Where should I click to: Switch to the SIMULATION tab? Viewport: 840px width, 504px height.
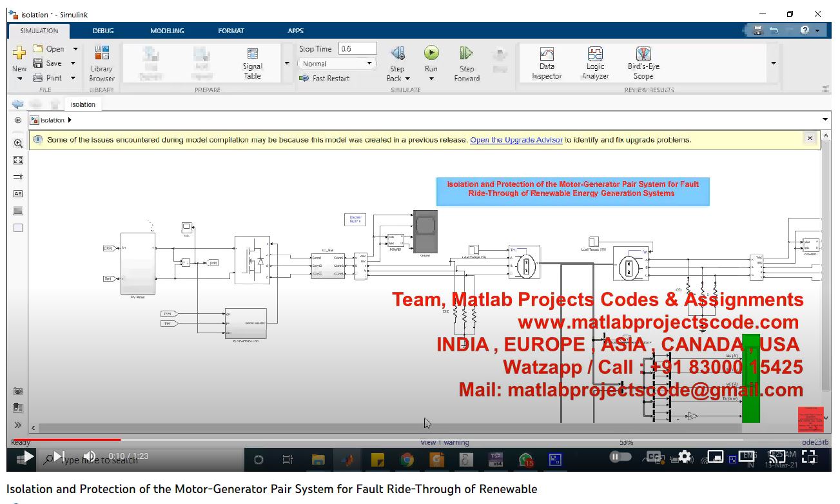point(39,30)
